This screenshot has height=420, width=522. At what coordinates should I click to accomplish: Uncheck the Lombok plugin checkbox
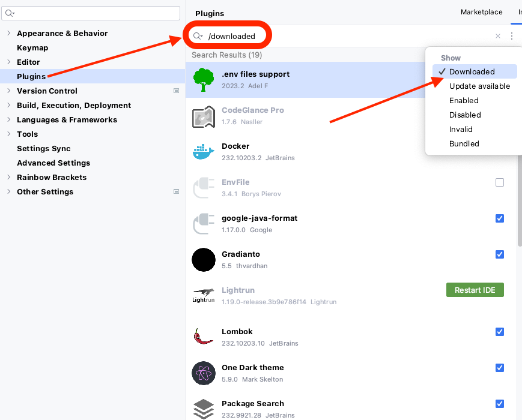tap(500, 332)
